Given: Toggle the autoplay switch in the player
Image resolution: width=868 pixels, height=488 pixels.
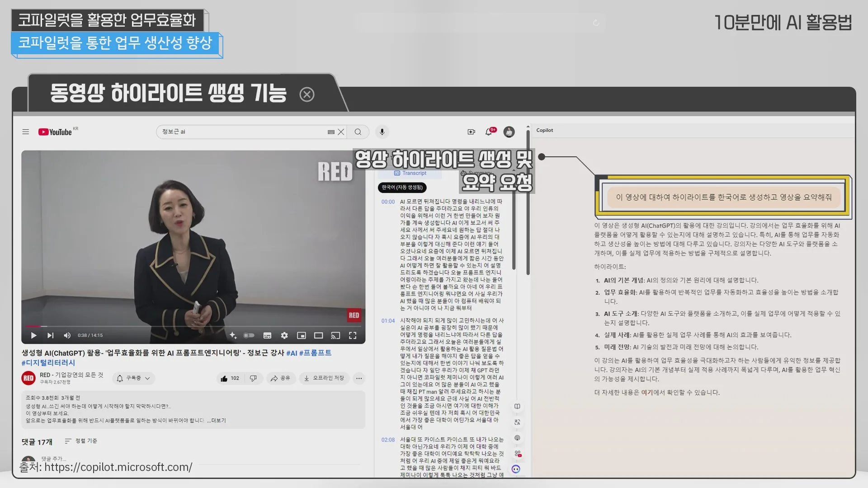Looking at the screenshot, I should click(x=249, y=335).
